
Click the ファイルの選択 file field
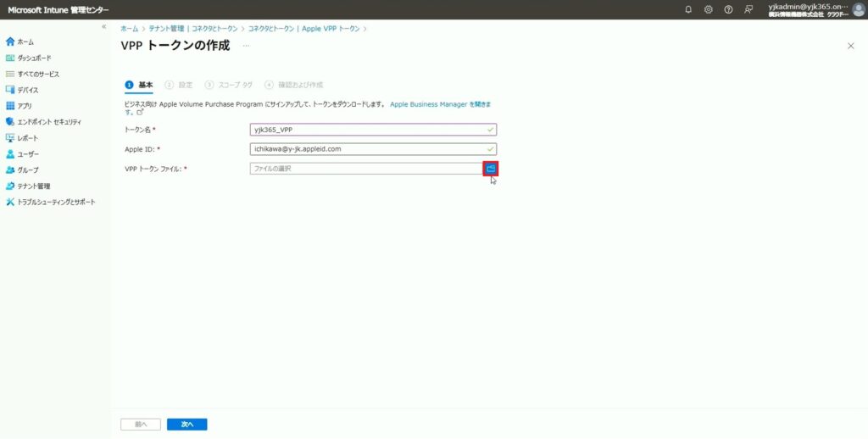pos(366,169)
